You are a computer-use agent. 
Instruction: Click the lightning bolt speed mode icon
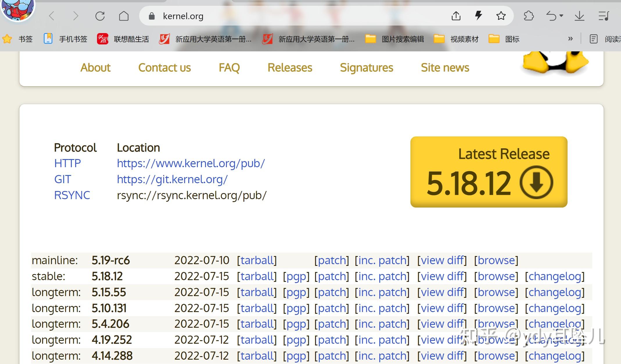click(478, 16)
